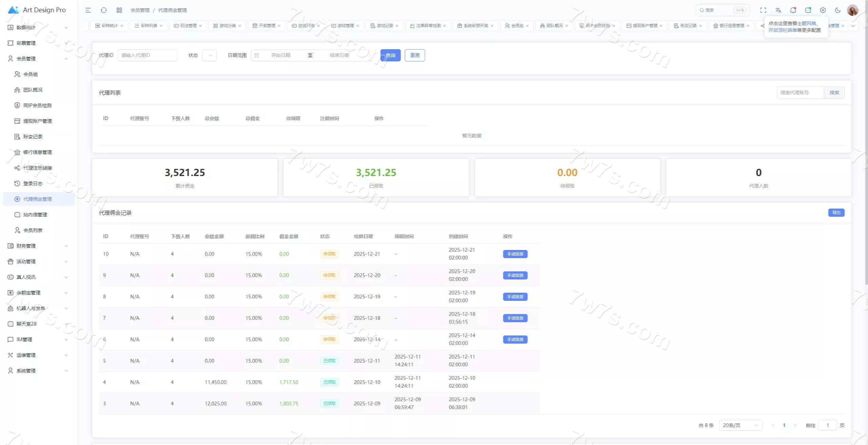Click 手动发放 for record ID 10

(x=515, y=254)
